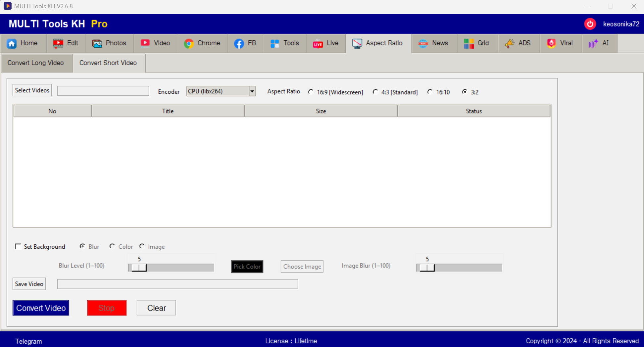This screenshot has height=347, width=644.
Task: Click the Home house icon
Action: [x=12, y=43]
